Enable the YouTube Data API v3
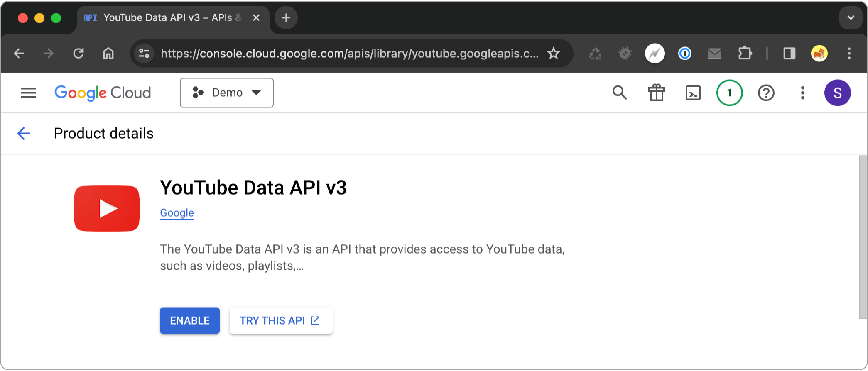This screenshot has width=868, height=371. click(x=190, y=320)
